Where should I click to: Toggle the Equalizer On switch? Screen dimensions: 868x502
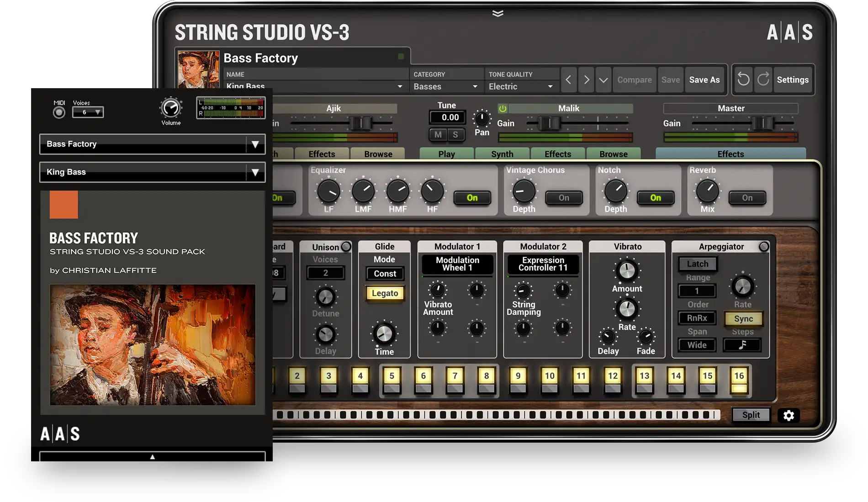tap(472, 198)
